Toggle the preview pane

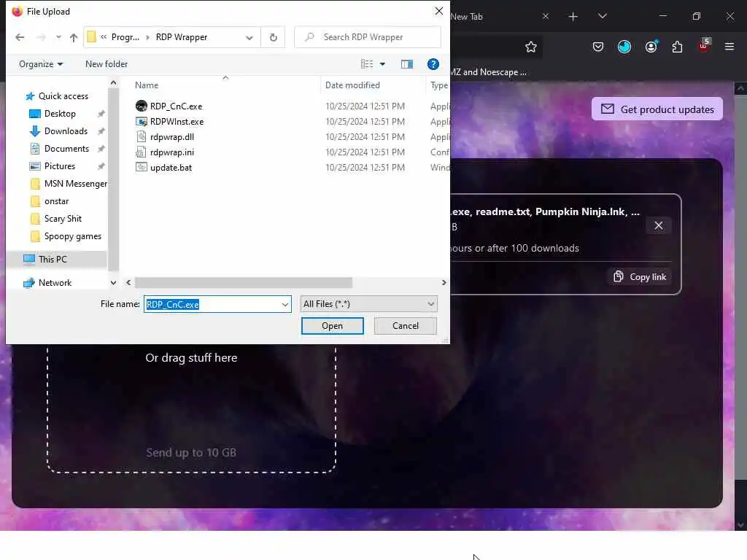(x=407, y=64)
